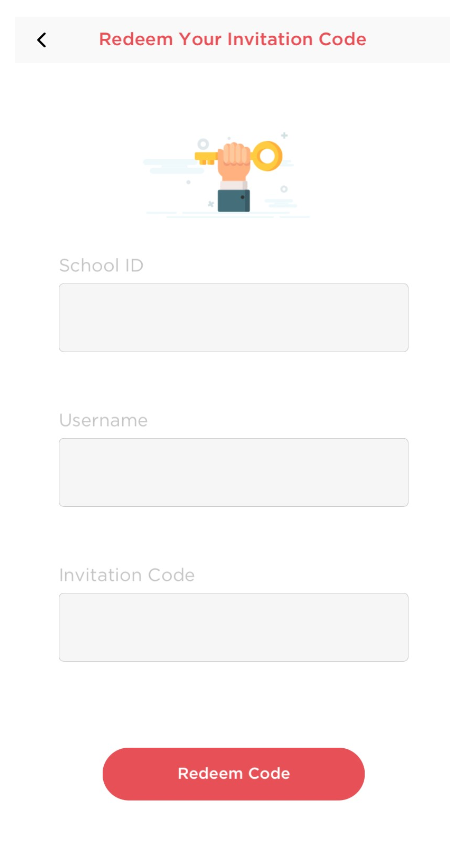Go back using the header arrow
The width and height of the screenshot is (453, 841).
click(41, 40)
